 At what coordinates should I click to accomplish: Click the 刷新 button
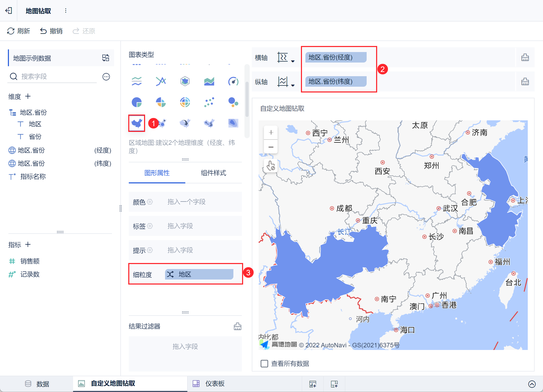pos(18,31)
